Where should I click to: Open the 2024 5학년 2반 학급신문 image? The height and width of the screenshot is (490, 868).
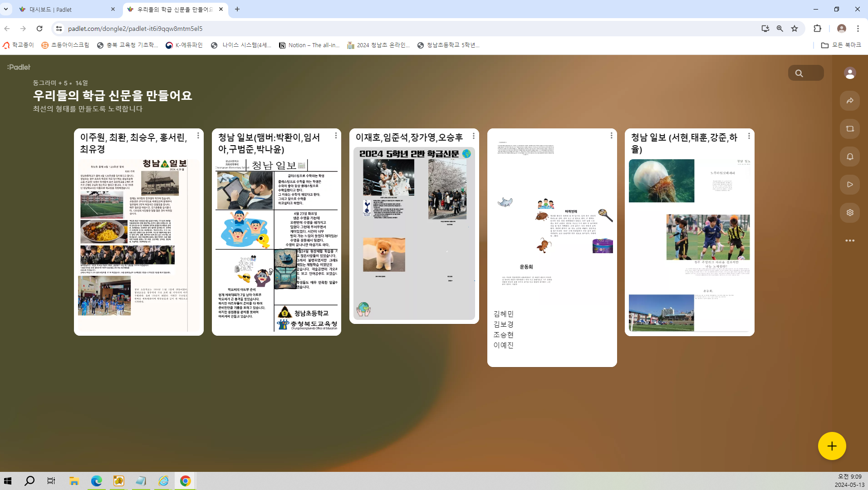pyautogui.click(x=414, y=233)
